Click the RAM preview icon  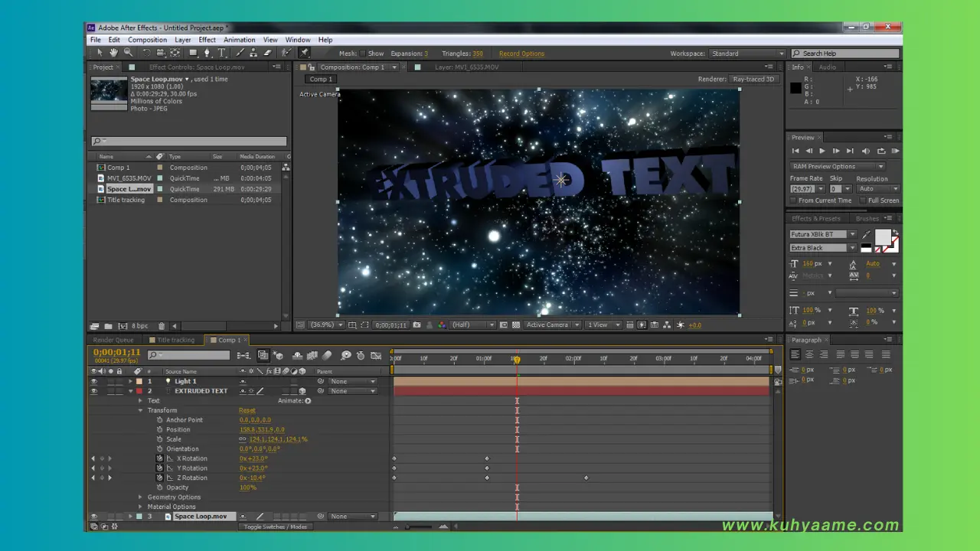coord(895,151)
